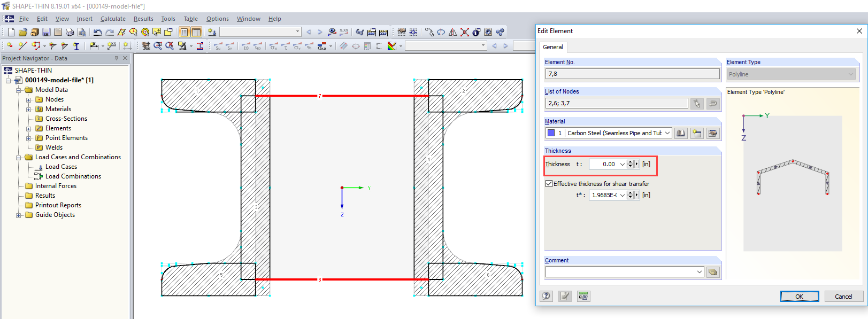Viewport: 868px width, 319px height.
Task: Click the New file icon
Action: click(11, 32)
